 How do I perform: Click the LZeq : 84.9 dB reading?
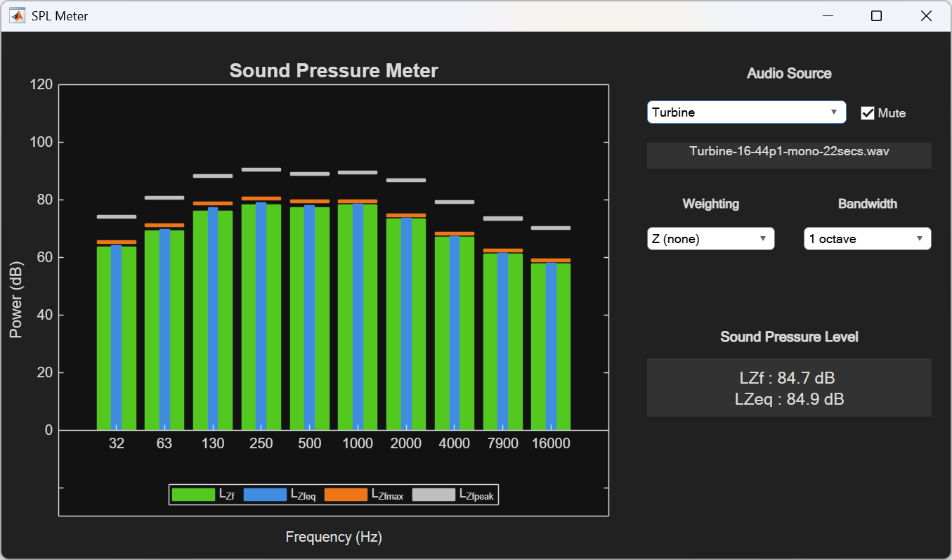(789, 399)
